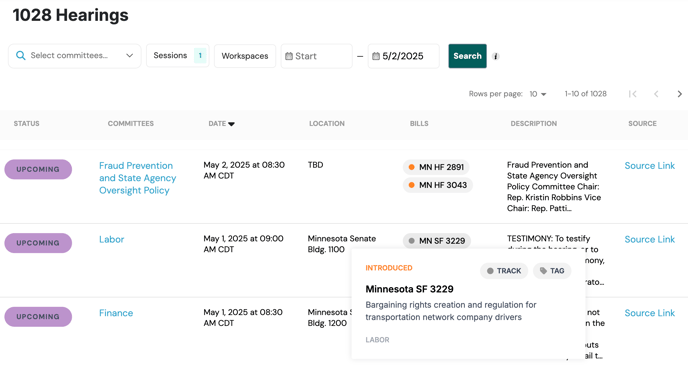Click the 5/2/2025 end date field
Viewport: 688px width, 367px height.
coord(404,56)
